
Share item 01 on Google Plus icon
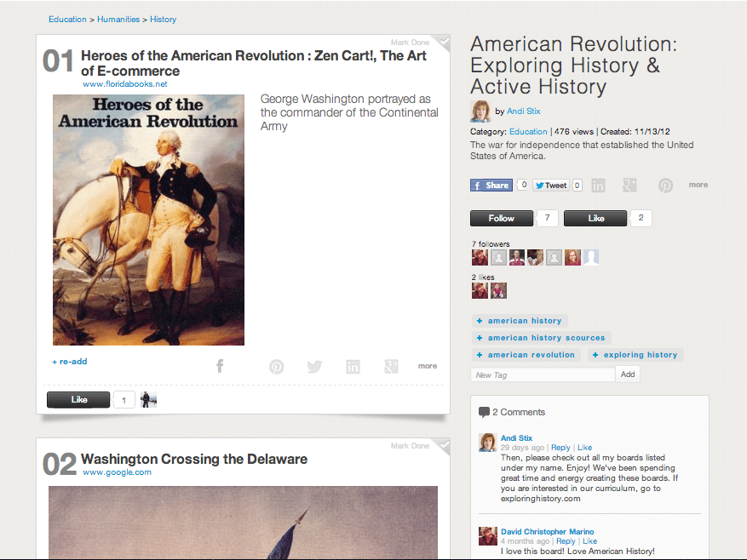coord(391,366)
